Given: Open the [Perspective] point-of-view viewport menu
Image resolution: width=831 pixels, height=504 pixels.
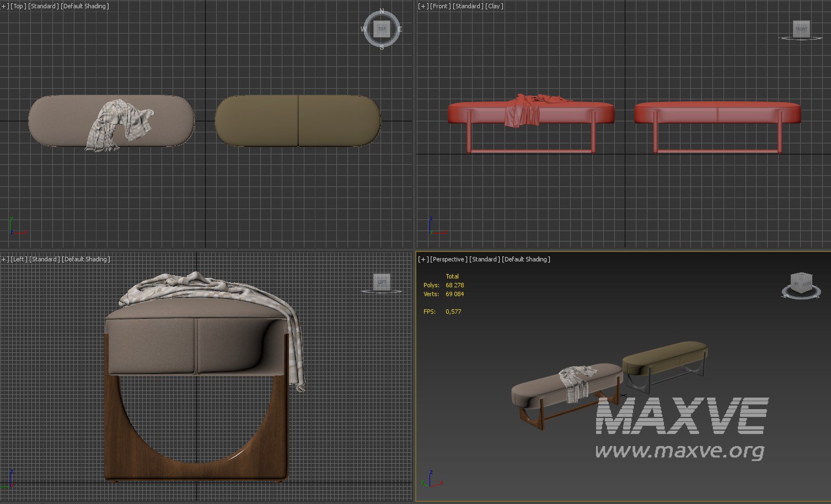Looking at the screenshot, I should point(448,259).
